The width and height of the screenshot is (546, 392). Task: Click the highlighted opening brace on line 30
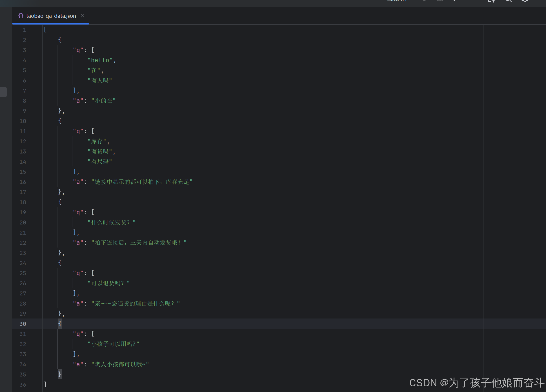click(60, 324)
